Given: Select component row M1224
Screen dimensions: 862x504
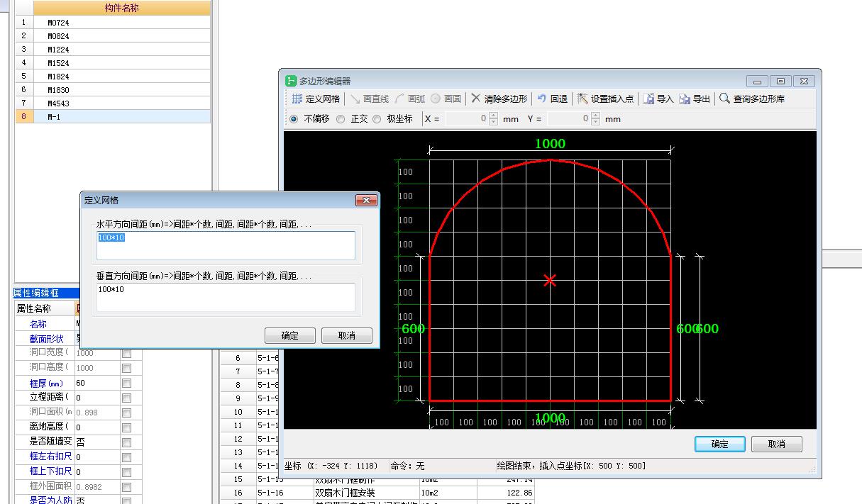Looking at the screenshot, I should 114,50.
